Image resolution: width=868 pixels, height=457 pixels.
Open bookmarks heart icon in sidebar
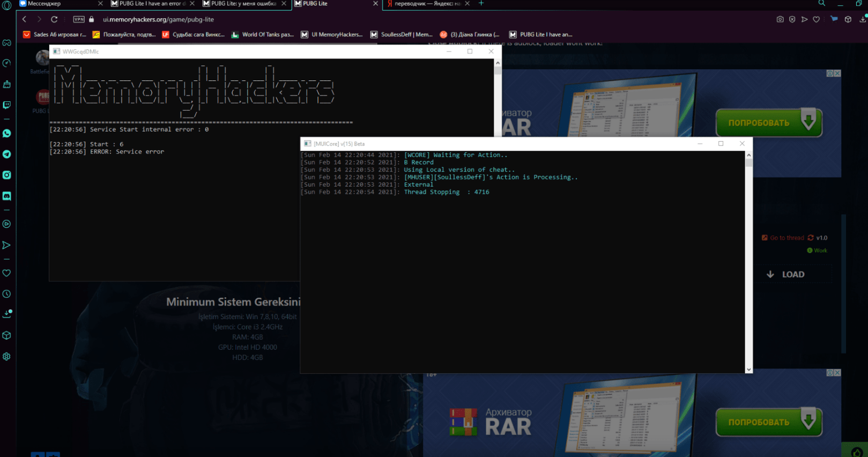6,273
